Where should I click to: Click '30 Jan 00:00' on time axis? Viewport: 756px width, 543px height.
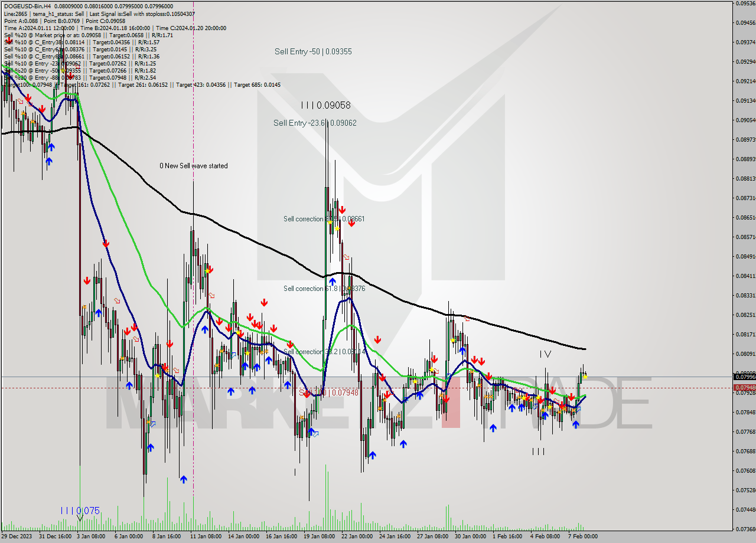[x=471, y=537]
